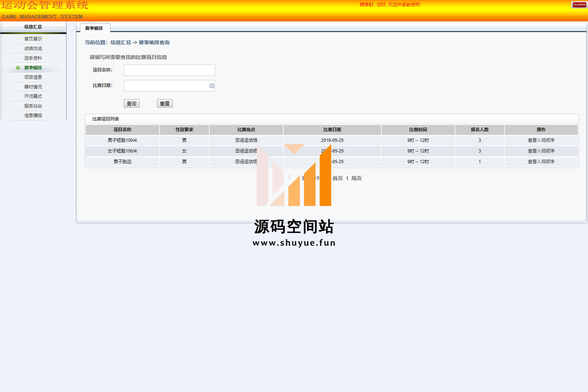
Task: Click the red CLOSED button
Action: pos(579,5)
